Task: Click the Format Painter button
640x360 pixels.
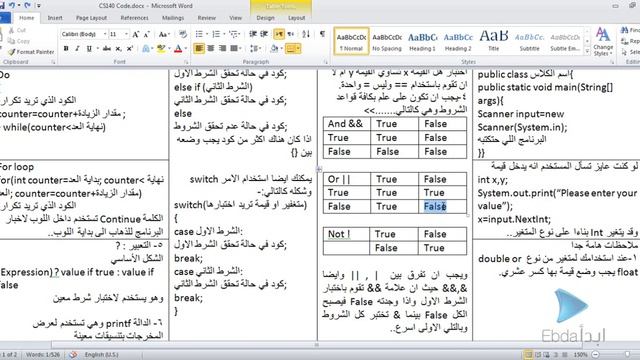Action: [32, 52]
